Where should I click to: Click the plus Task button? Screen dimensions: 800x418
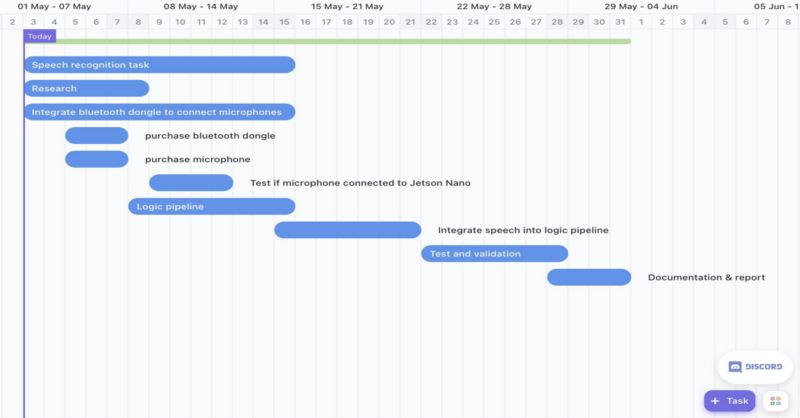point(730,401)
